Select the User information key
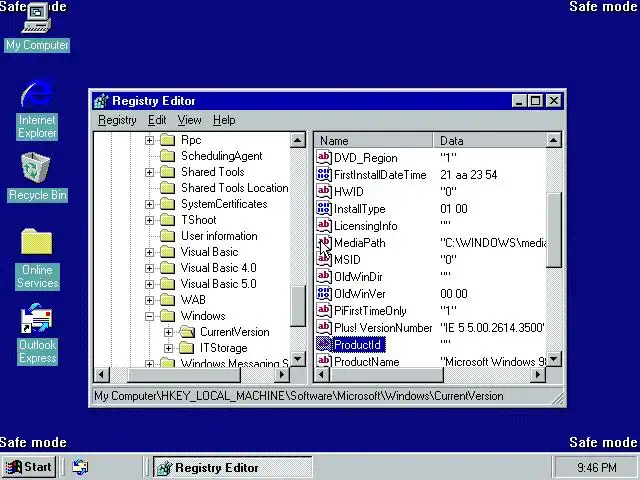 [x=219, y=236]
